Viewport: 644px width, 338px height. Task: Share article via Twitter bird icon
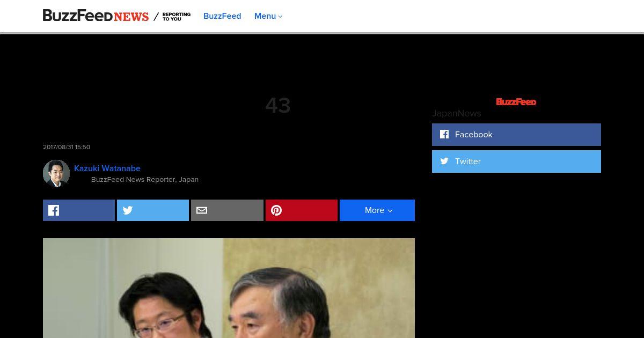click(153, 210)
